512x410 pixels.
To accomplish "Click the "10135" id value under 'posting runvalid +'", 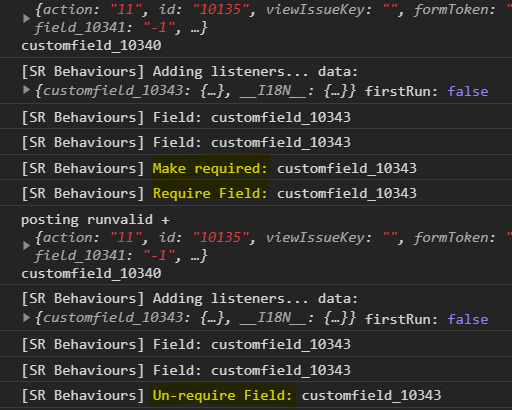I will (x=221, y=237).
